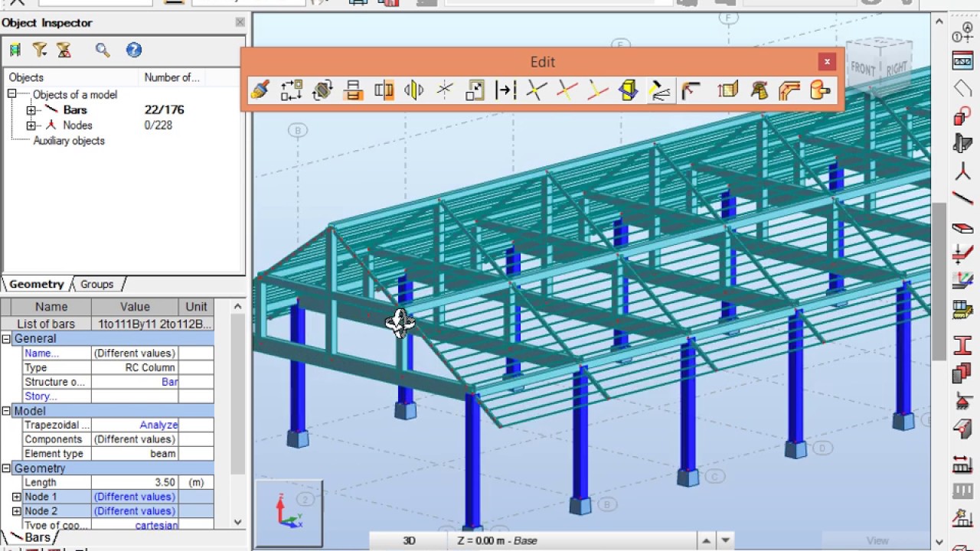Click the magnifier search icon in Object Inspector
Viewport: 980px width, 551px height.
[103, 51]
